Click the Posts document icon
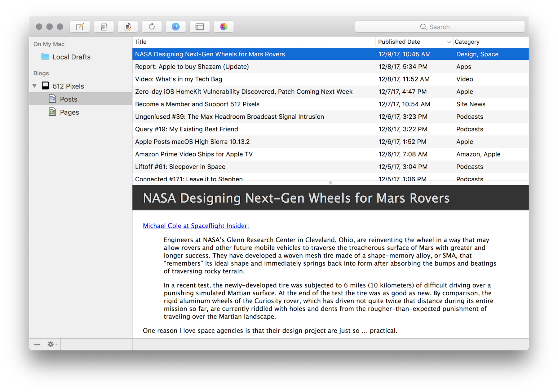The height and width of the screenshot is (392, 558). (52, 99)
